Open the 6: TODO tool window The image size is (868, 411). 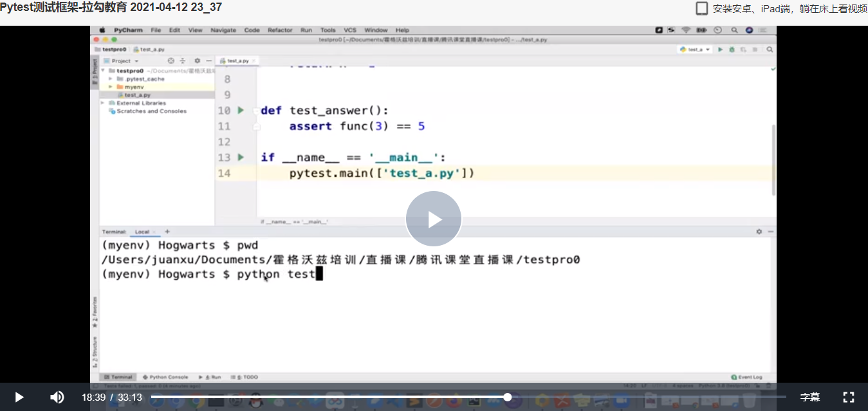[x=244, y=377]
